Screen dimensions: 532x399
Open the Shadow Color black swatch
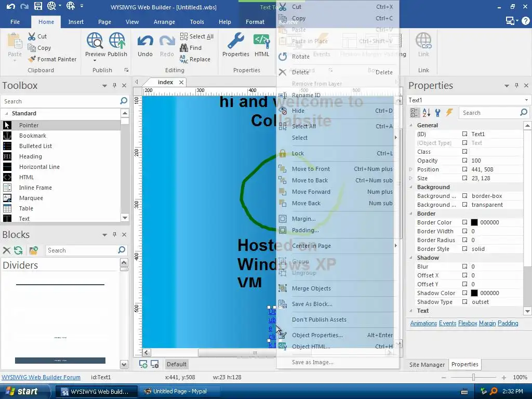(x=474, y=293)
